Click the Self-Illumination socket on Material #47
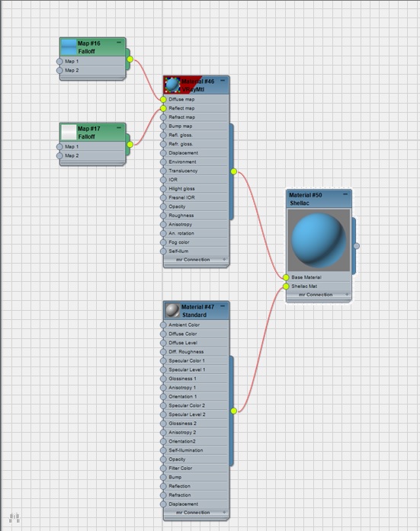 [163, 450]
